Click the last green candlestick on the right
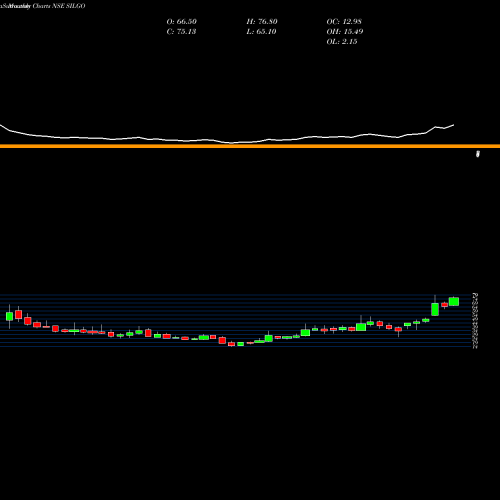 coord(454,301)
